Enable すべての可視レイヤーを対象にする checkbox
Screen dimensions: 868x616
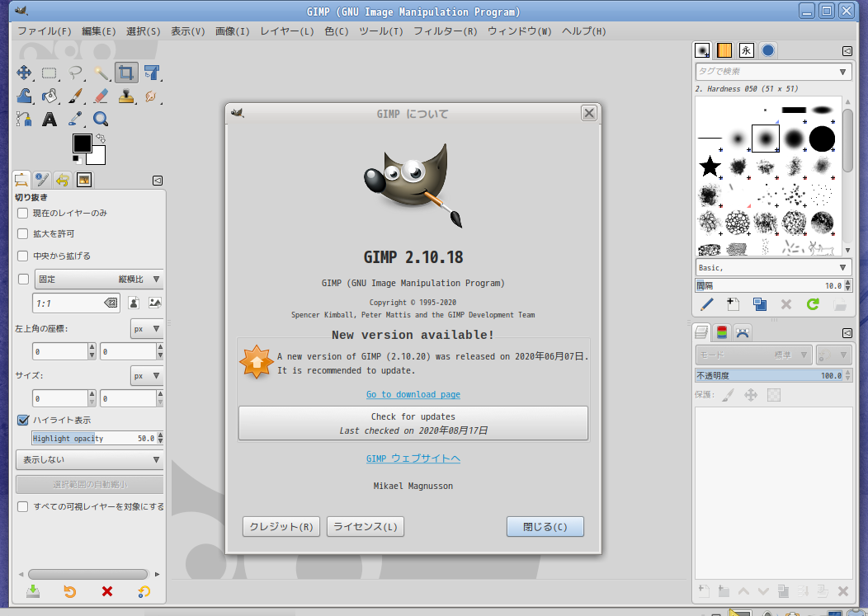pyautogui.click(x=23, y=506)
